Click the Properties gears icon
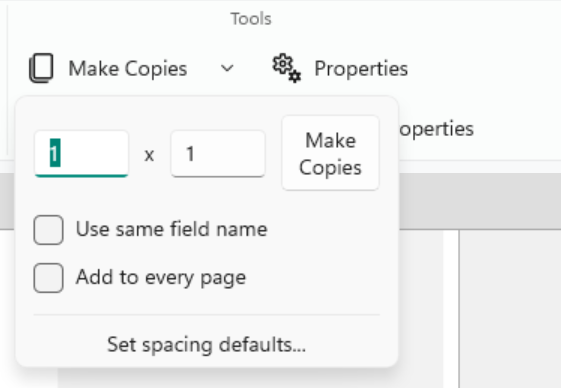Screen dimensions: 561x388 pos(287,68)
